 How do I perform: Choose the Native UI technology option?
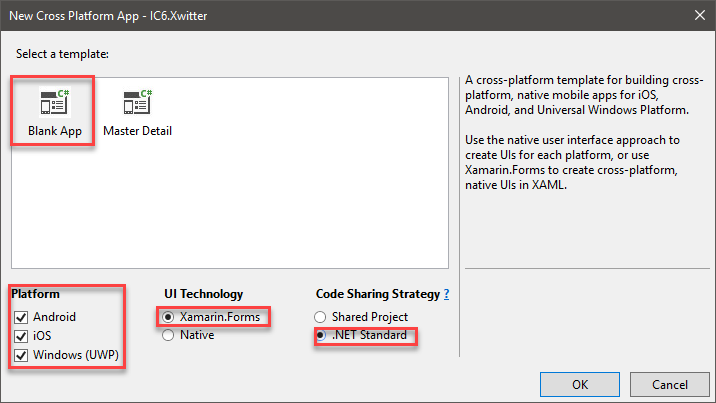tap(170, 336)
